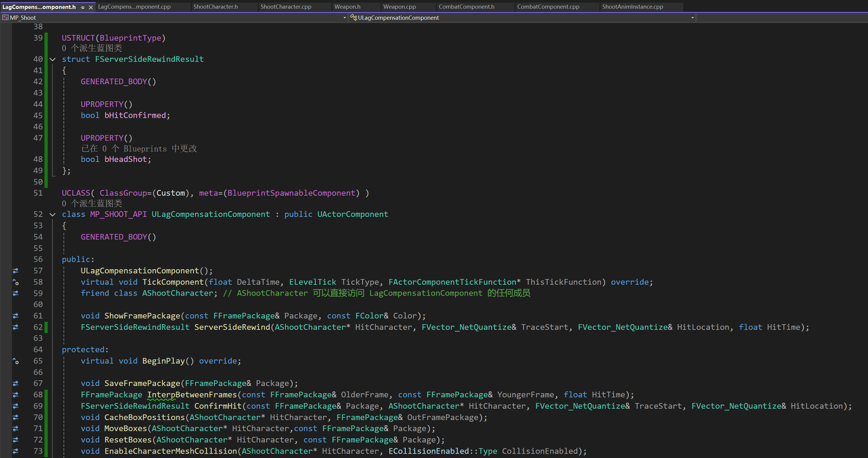
Task: Open the MP_Shoot project scope dropdown
Action: (344, 18)
